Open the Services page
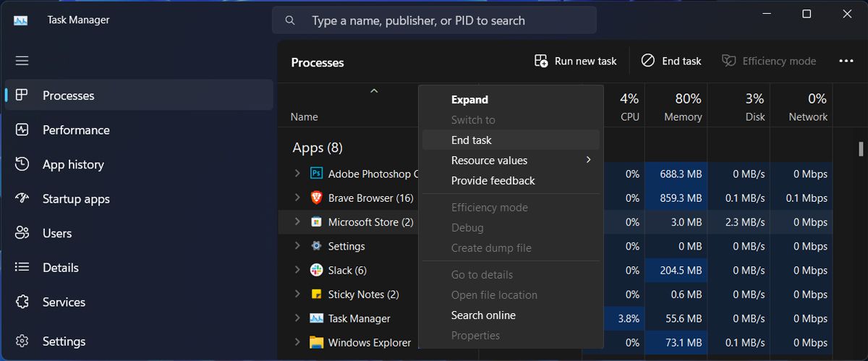The image size is (868, 361). tap(139, 302)
